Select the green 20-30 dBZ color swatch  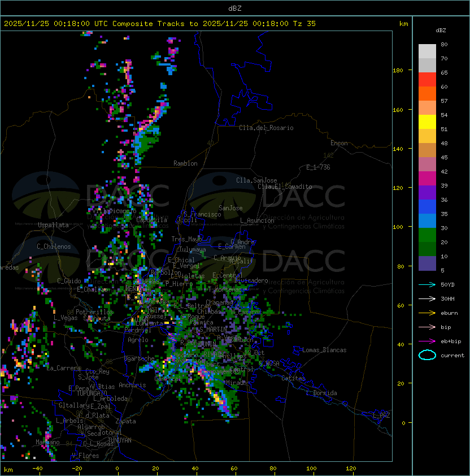point(427,235)
